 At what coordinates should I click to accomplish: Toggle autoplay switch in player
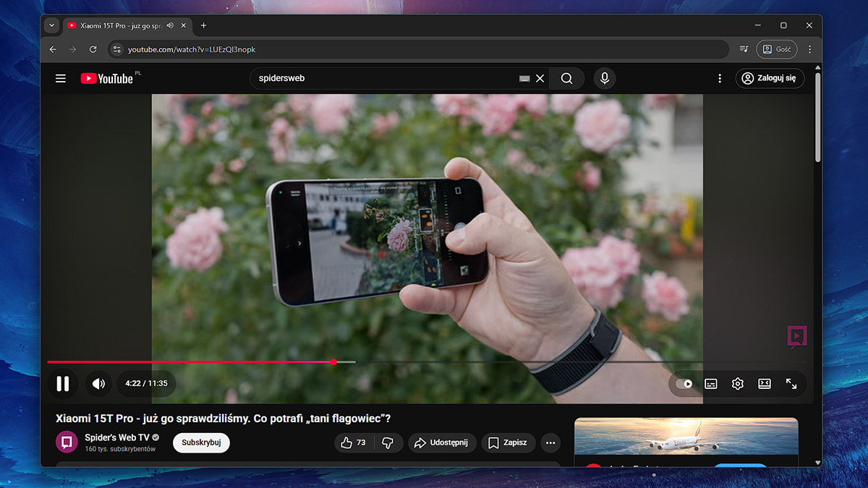[684, 384]
